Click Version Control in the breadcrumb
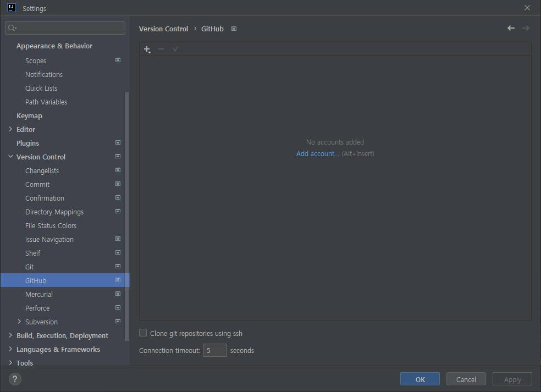Image resolution: width=541 pixels, height=392 pixels. 163,29
